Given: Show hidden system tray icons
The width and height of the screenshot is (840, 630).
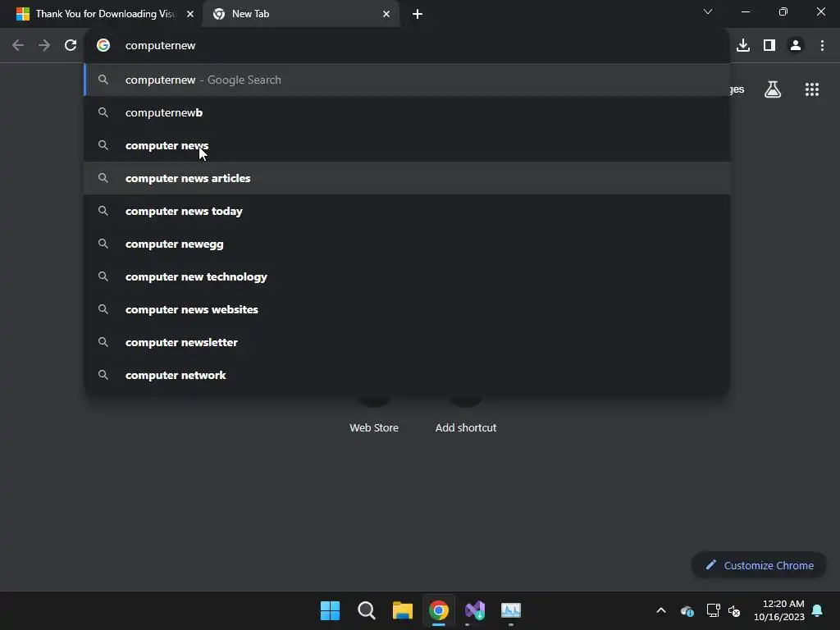Looking at the screenshot, I should (661, 610).
